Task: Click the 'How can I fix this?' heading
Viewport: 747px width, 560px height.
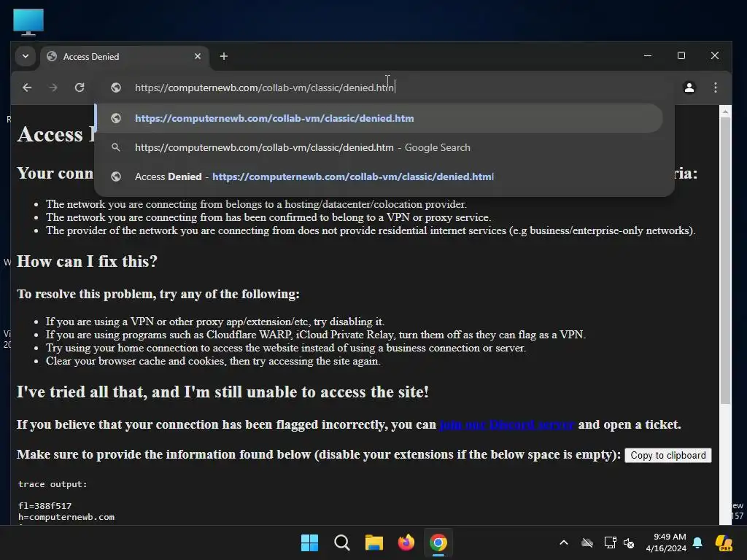Action: point(88,262)
